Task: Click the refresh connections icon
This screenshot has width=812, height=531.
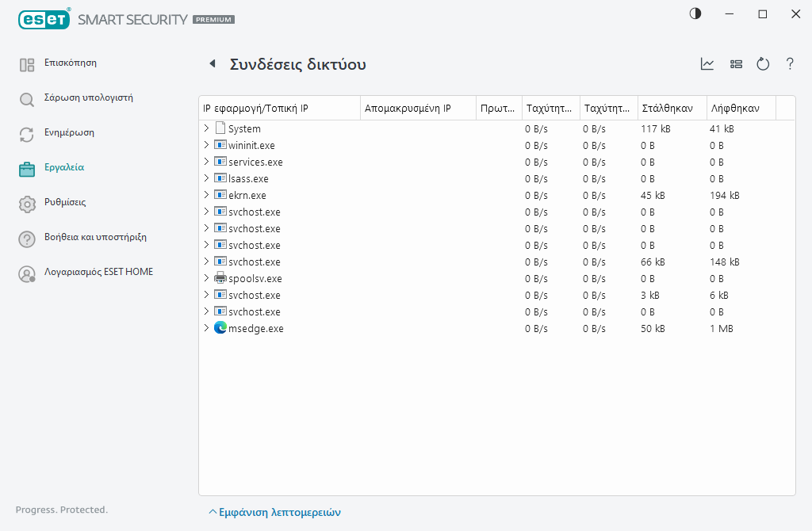Action: tap(763, 64)
